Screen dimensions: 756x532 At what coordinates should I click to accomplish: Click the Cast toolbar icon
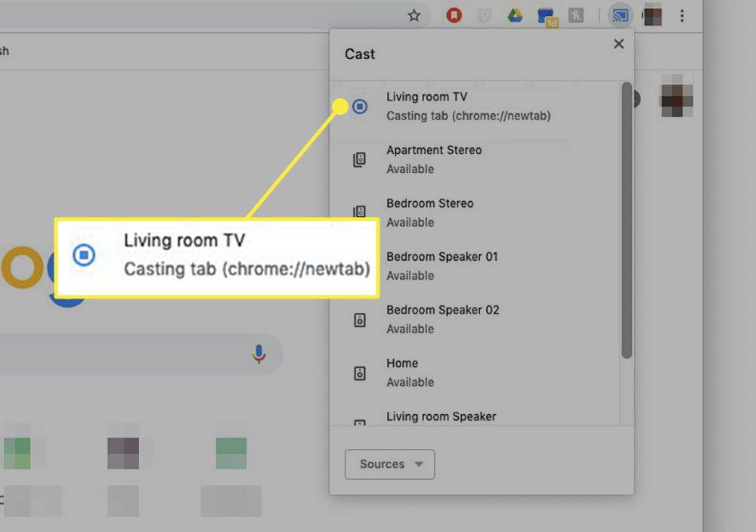620,16
